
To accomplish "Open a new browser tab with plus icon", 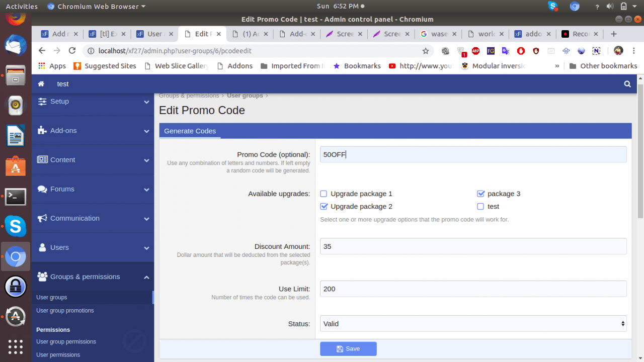I will [613, 34].
